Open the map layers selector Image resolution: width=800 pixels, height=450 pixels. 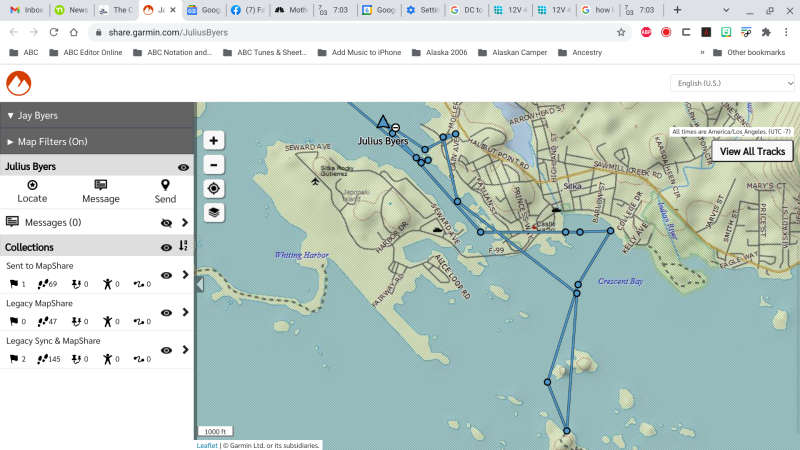point(214,212)
